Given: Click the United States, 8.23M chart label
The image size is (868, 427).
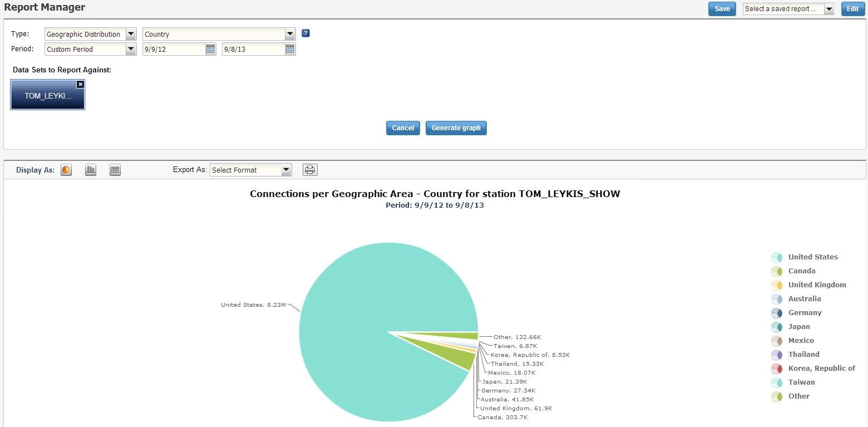Looking at the screenshot, I should coord(253,305).
